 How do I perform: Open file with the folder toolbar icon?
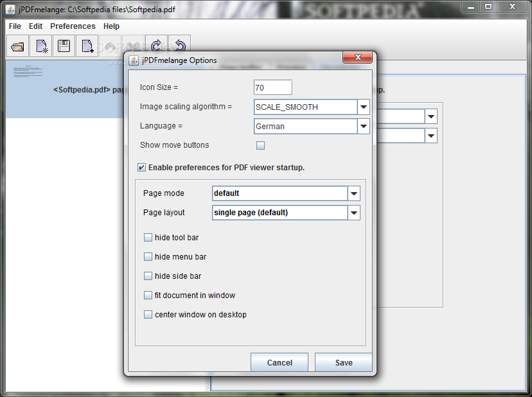point(17,46)
